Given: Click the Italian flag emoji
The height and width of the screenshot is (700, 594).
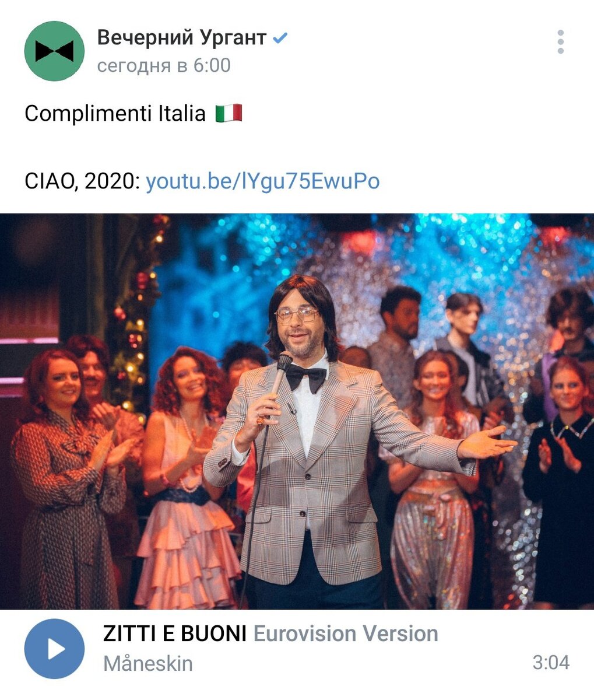Looking at the screenshot, I should (x=229, y=113).
